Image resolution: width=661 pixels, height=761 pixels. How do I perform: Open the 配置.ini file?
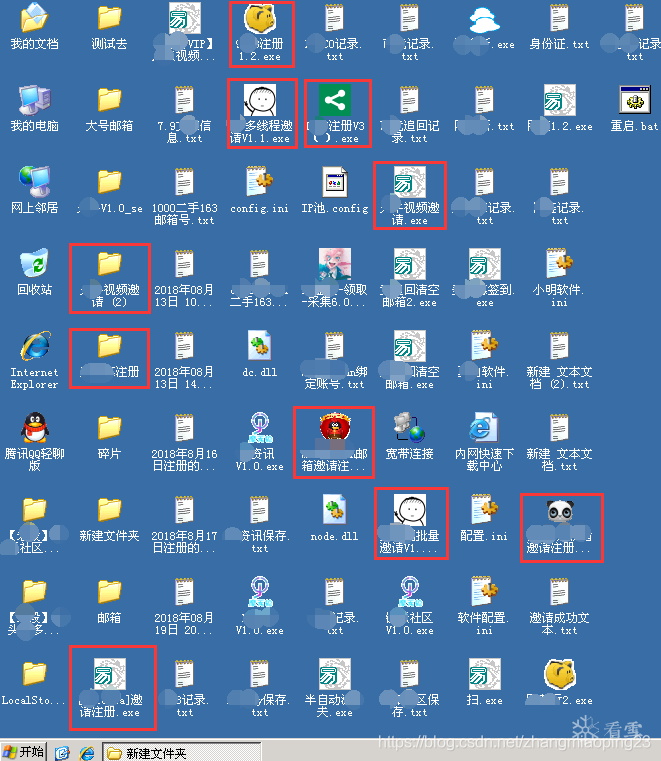(x=484, y=519)
